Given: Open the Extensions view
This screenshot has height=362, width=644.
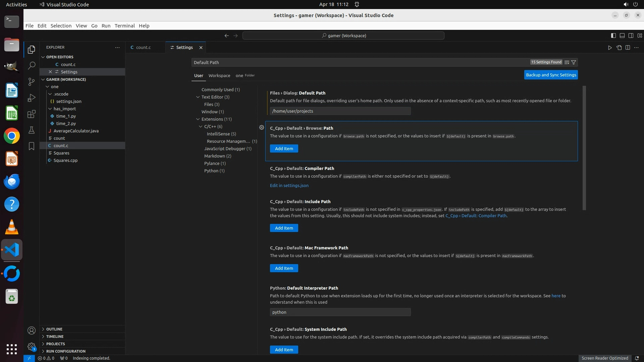Looking at the screenshot, I should click(31, 114).
